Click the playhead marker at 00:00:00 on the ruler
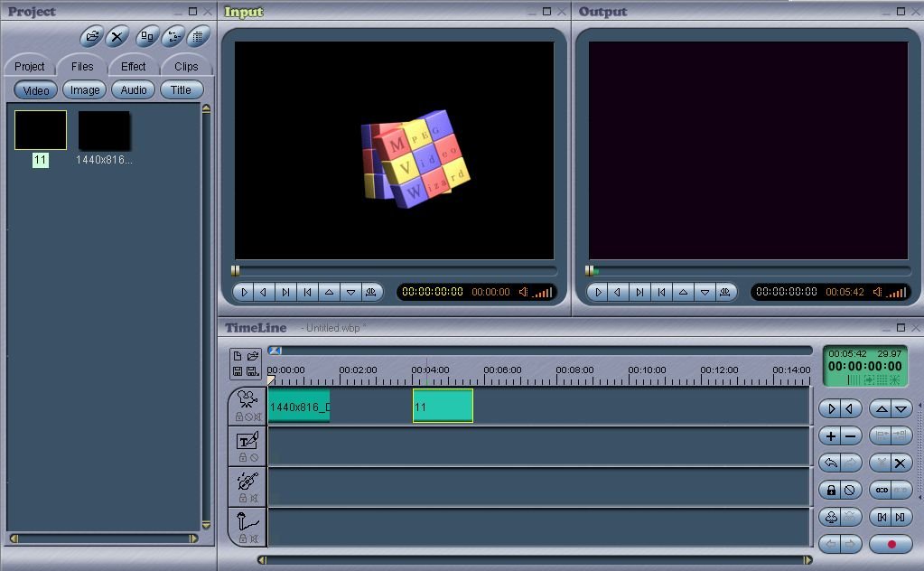Screen dimensions: 924x571 click(x=271, y=380)
